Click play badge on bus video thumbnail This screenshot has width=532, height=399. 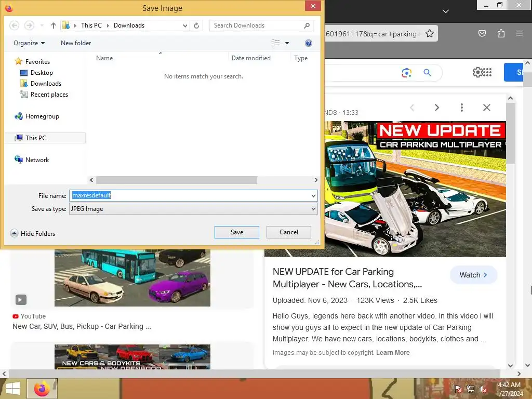pyautogui.click(x=21, y=300)
